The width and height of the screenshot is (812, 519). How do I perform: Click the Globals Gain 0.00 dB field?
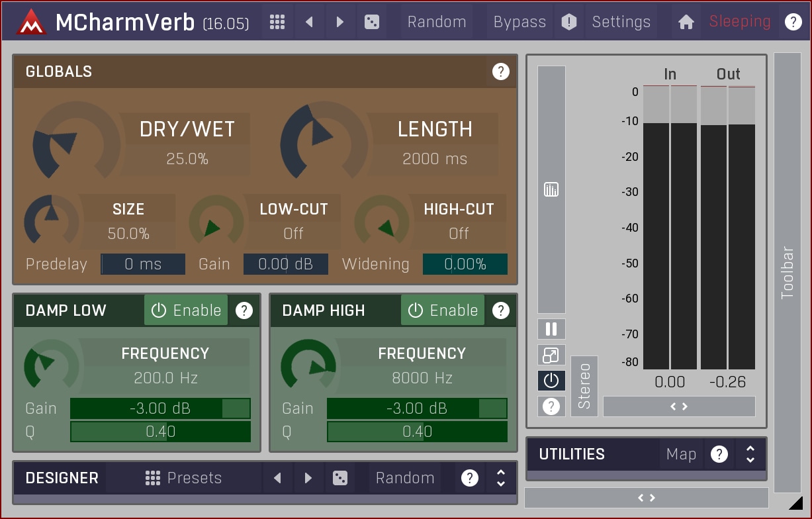tap(286, 264)
